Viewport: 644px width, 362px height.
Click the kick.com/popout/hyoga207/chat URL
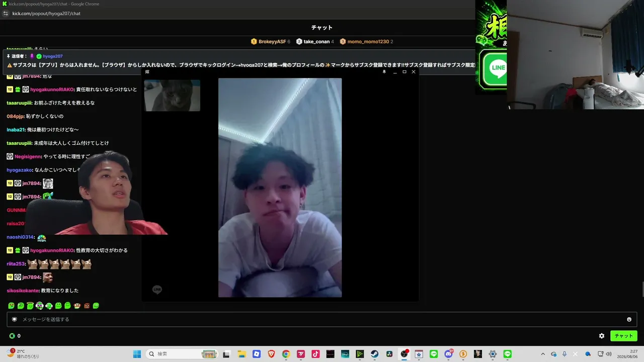point(46,14)
